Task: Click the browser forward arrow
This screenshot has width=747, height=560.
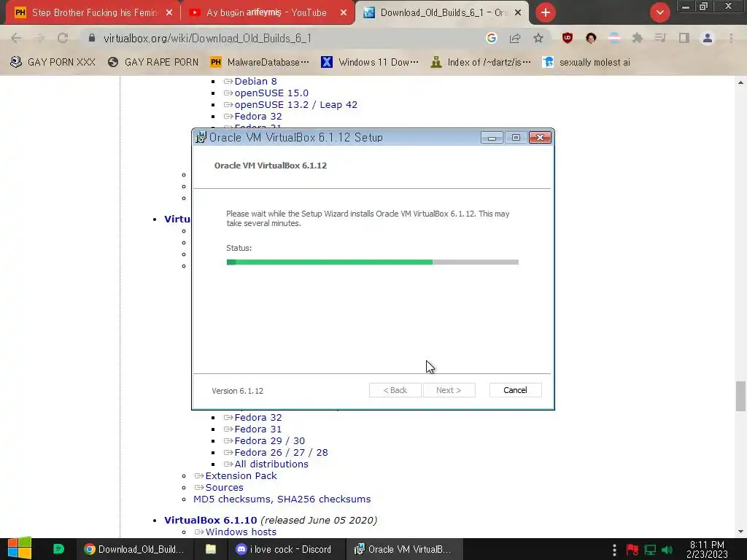Action: click(39, 38)
